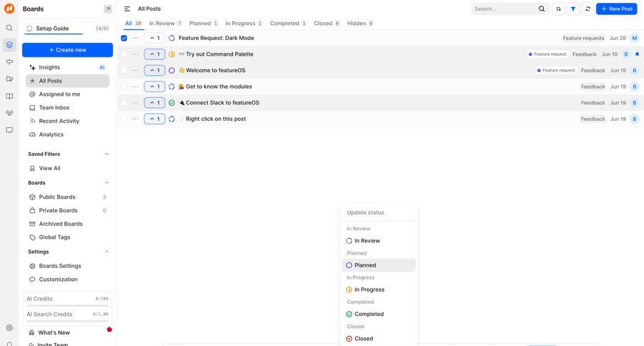Switch to the Completed tab
644x346 pixels.
pos(288,24)
